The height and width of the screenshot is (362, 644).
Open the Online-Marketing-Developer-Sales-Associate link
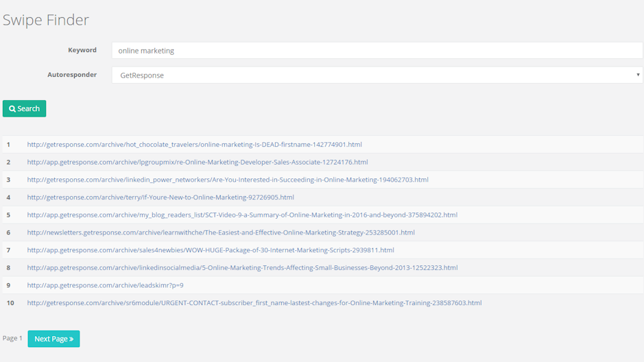pos(197,162)
